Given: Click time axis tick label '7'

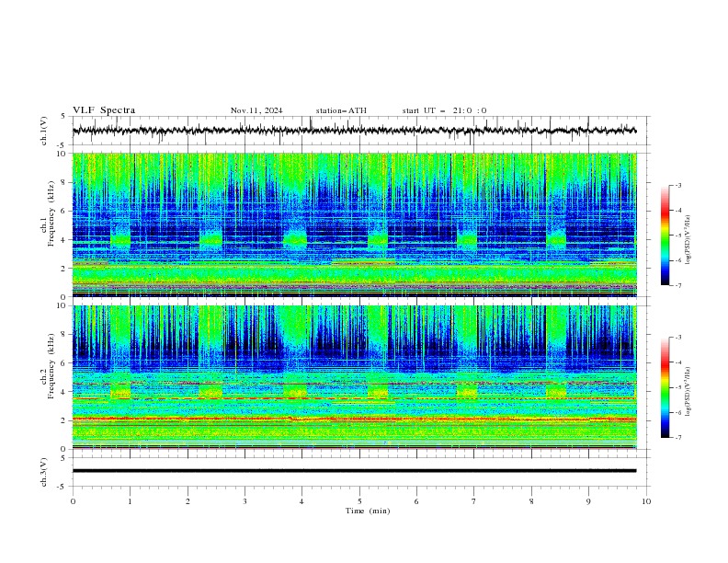Looking at the screenshot, I should [474, 501].
